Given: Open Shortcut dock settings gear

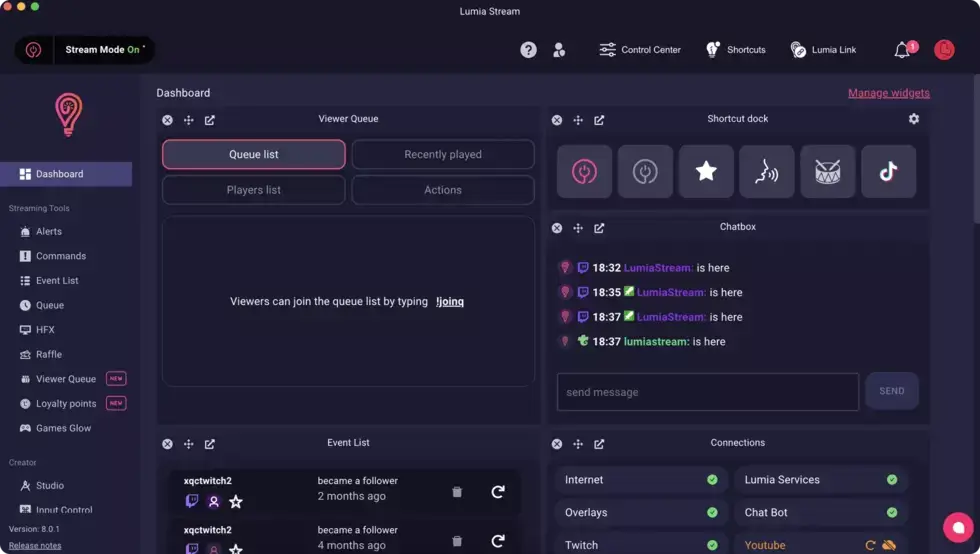Looking at the screenshot, I should [913, 119].
